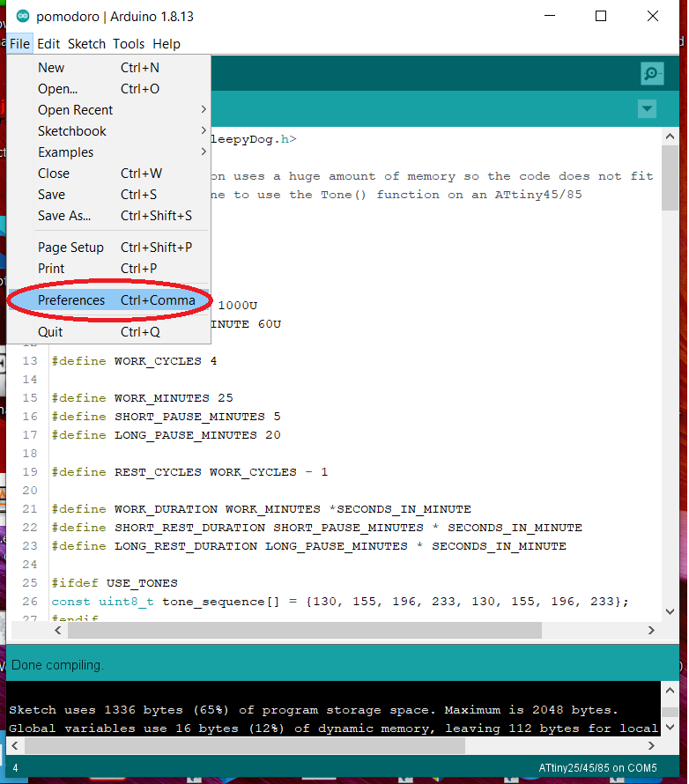This screenshot has height=784, width=689.
Task: Click the '#define REST_CYCLES' code line
Action: 189,472
